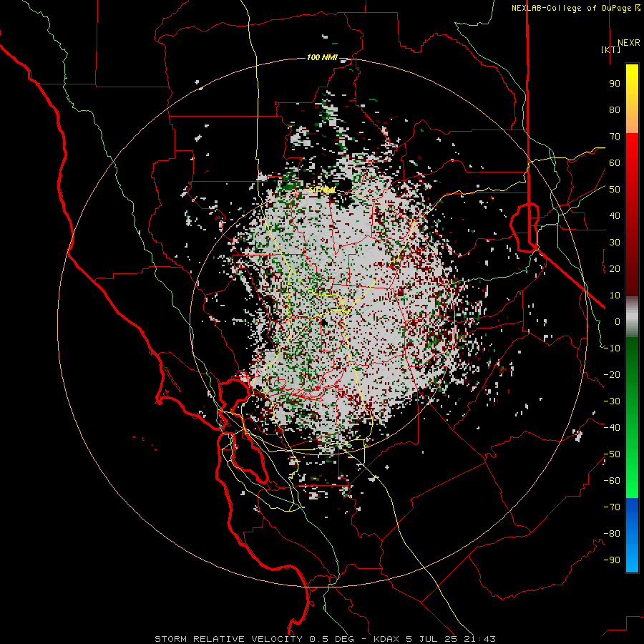Pick the red outbound band of the color bar
The image size is (644, 644).
pyautogui.click(x=632, y=215)
